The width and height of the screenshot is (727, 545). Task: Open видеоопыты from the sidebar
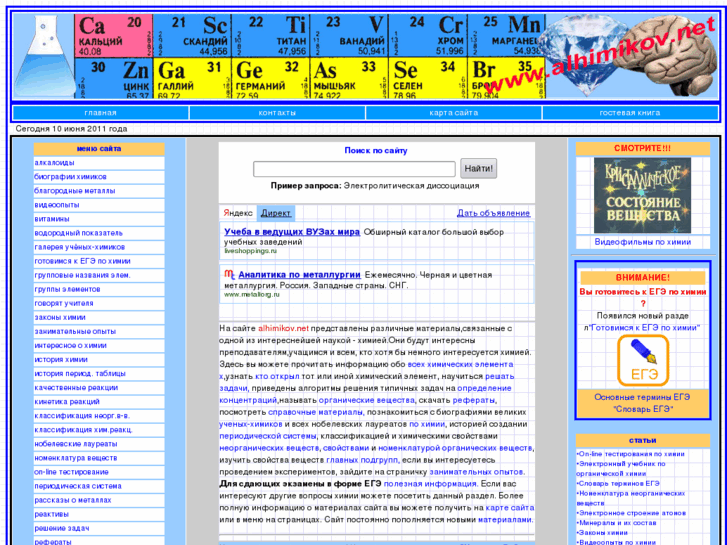pos(57,205)
